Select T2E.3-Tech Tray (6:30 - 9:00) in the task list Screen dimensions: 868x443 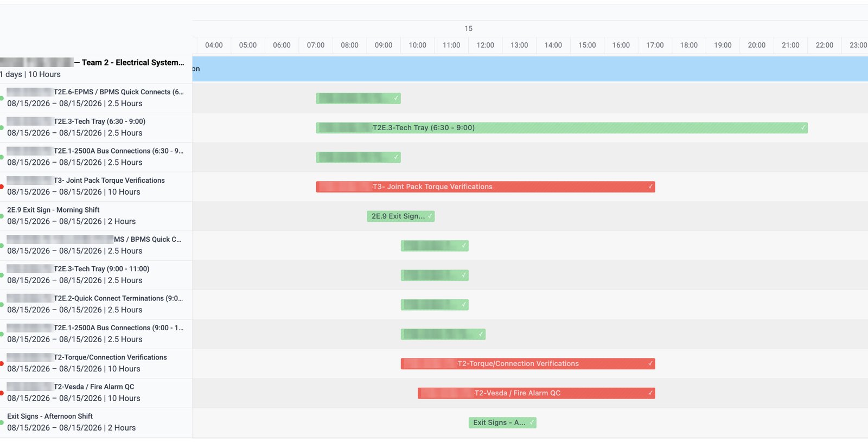tap(96, 127)
